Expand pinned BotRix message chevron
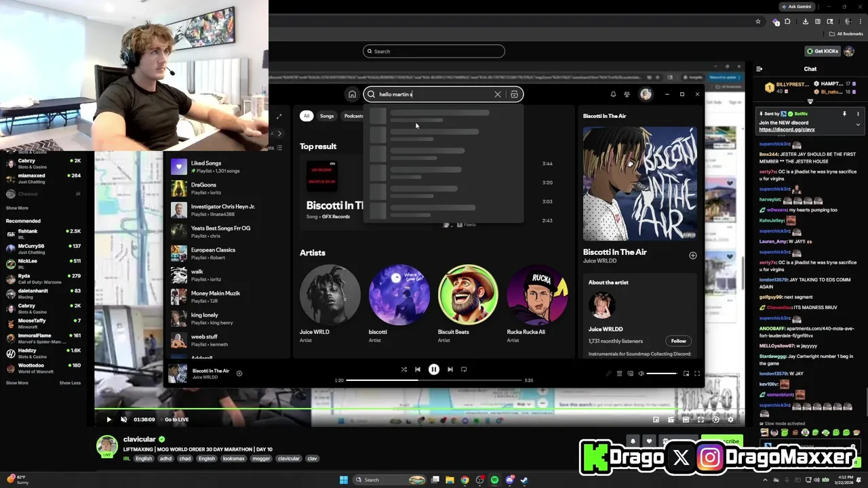Image resolution: width=868 pixels, height=488 pixels. point(858,125)
